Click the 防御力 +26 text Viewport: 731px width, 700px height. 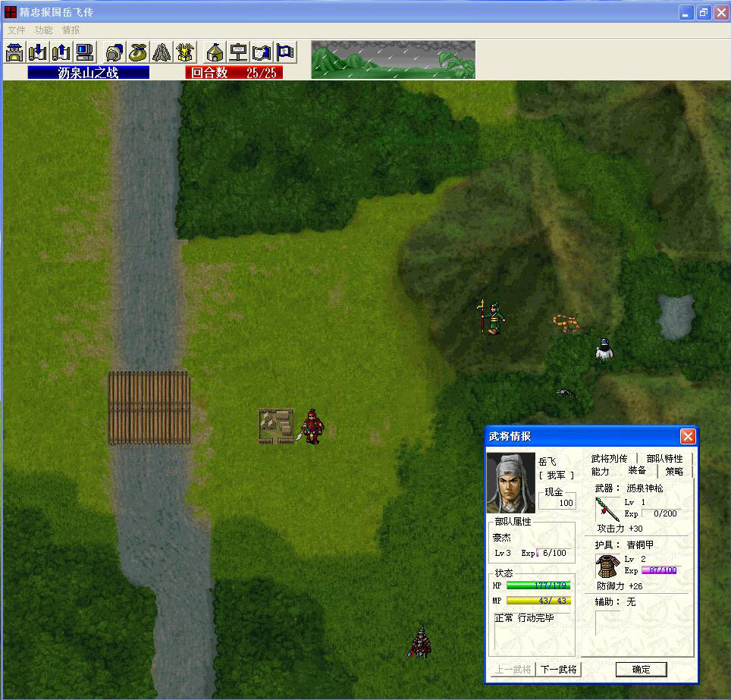pyautogui.click(x=620, y=586)
